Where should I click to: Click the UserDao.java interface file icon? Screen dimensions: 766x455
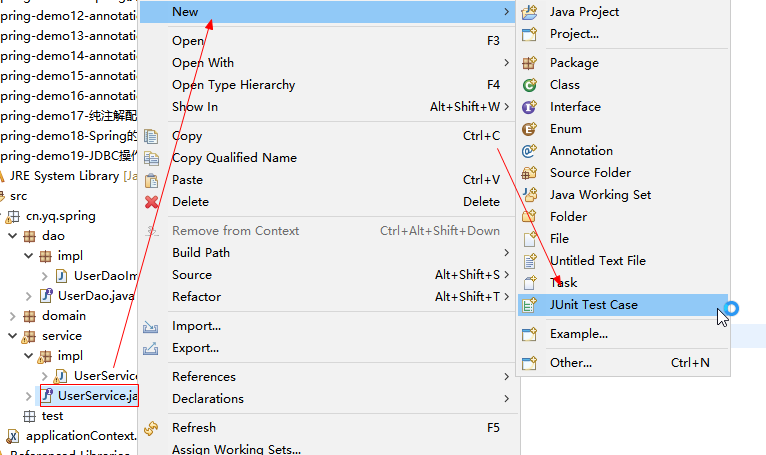pos(46,296)
